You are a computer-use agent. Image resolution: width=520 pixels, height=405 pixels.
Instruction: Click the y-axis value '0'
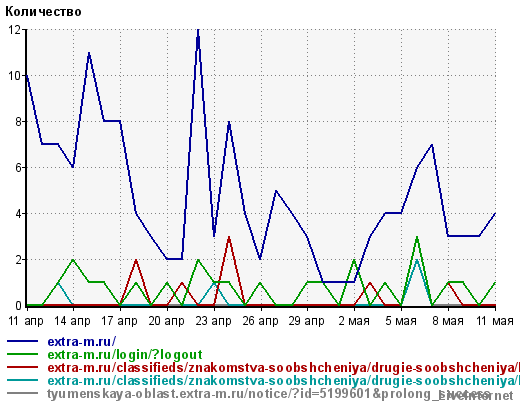tap(19, 305)
